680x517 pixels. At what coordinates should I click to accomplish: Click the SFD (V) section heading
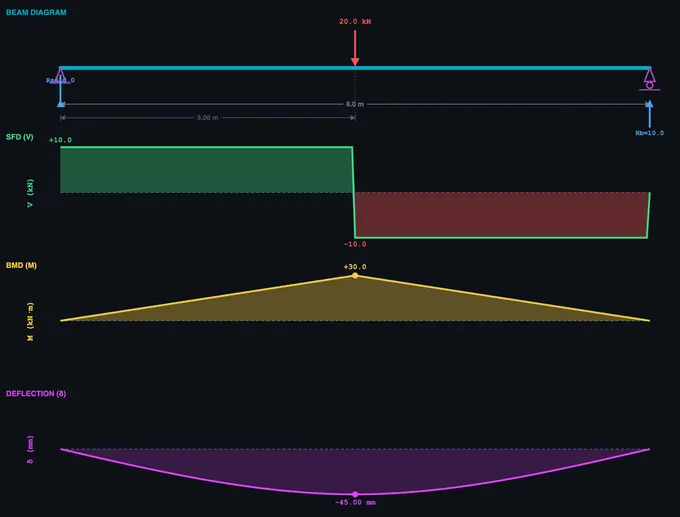click(x=20, y=137)
